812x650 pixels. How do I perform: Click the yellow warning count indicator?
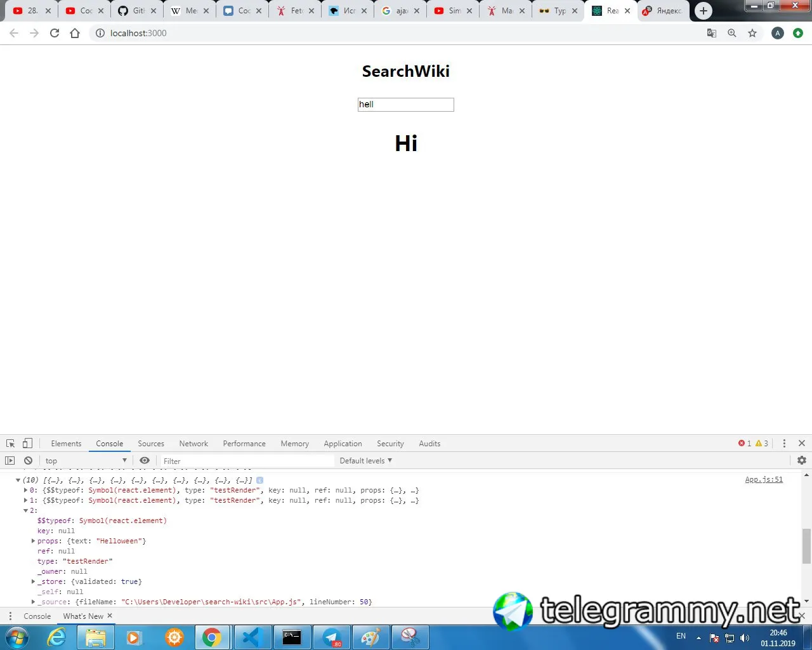762,444
